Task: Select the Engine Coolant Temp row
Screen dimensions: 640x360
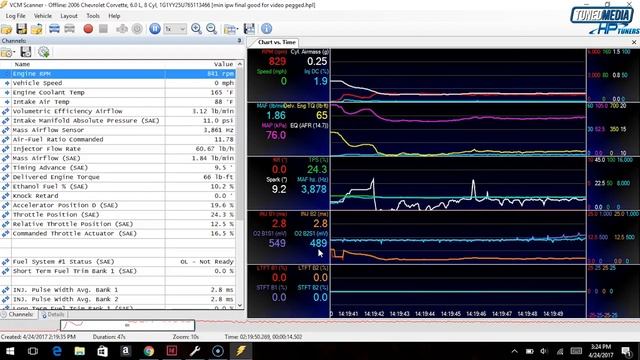Action: [118, 93]
